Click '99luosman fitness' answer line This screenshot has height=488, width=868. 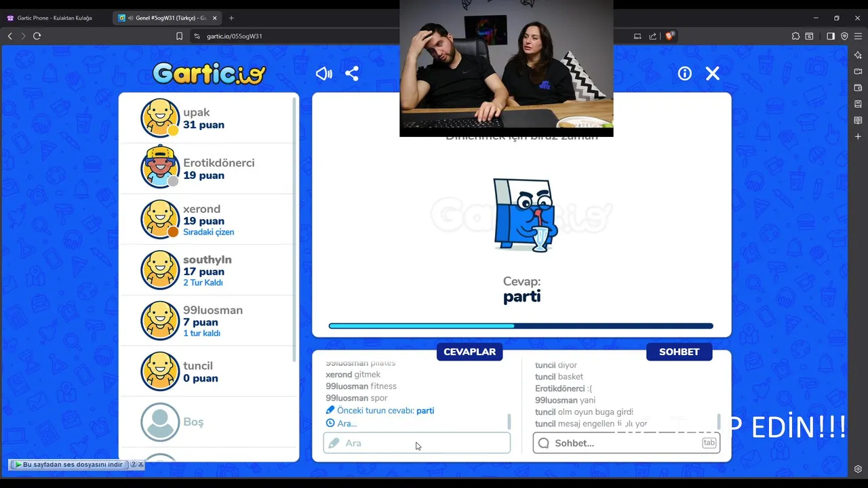click(361, 386)
